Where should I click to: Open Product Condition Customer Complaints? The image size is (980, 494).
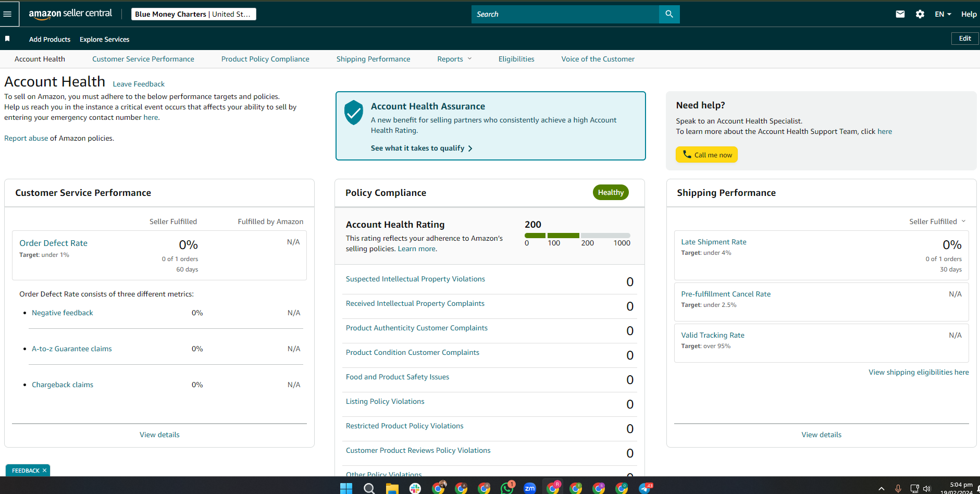coord(413,352)
